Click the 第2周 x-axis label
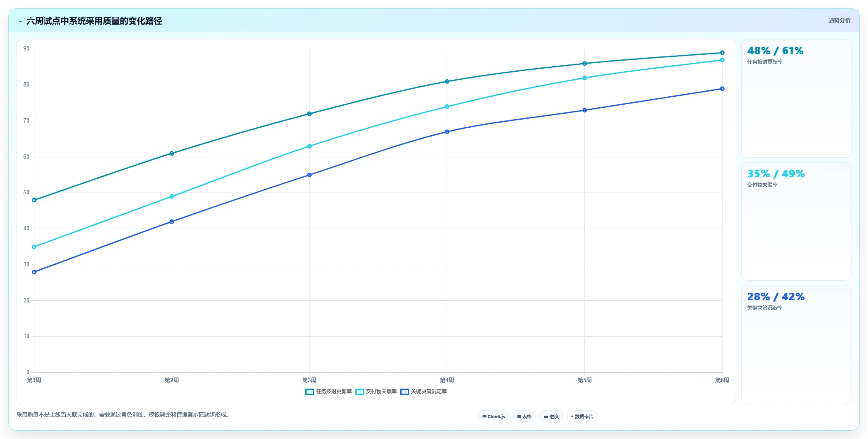868x439 pixels. tap(172, 380)
